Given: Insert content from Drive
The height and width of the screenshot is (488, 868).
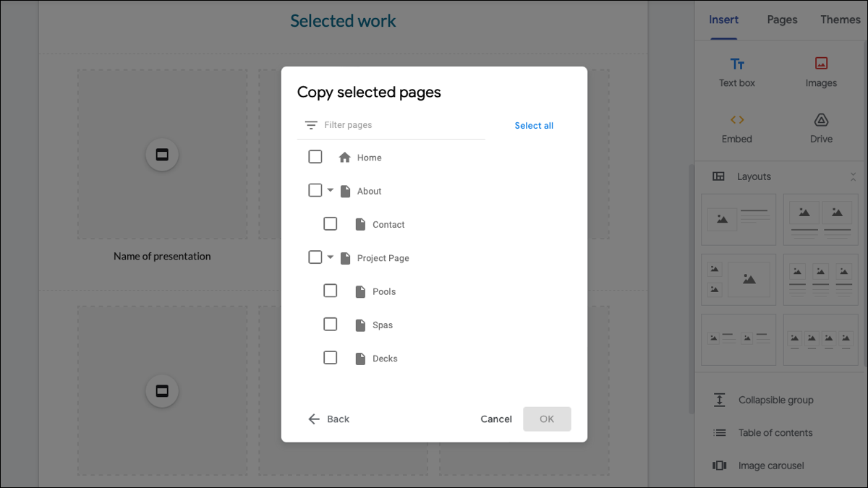Looking at the screenshot, I should [821, 127].
